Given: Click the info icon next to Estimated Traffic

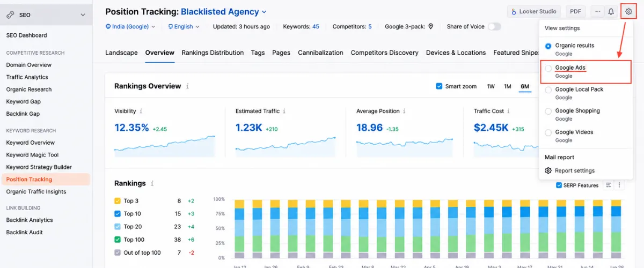Looking at the screenshot, I should 284,111.
